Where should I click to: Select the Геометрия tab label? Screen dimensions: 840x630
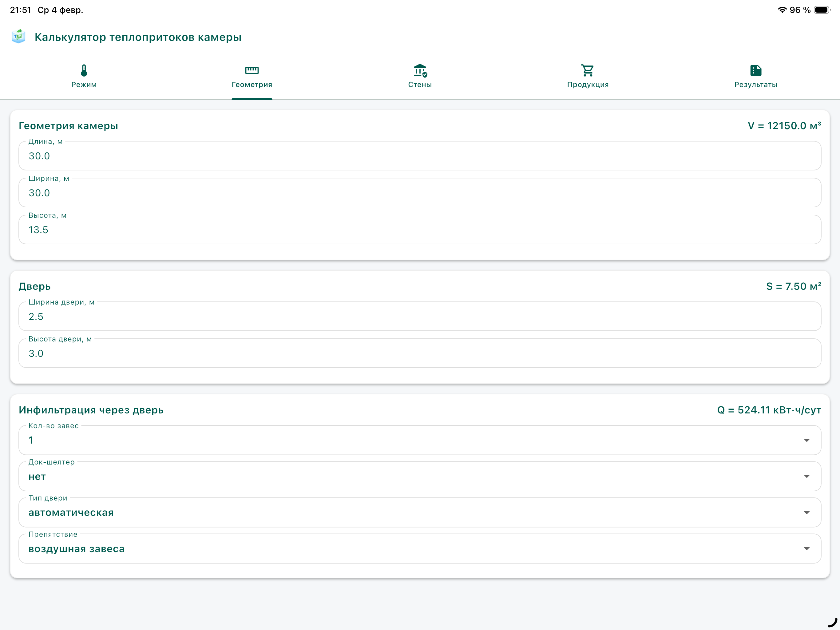[x=252, y=84]
